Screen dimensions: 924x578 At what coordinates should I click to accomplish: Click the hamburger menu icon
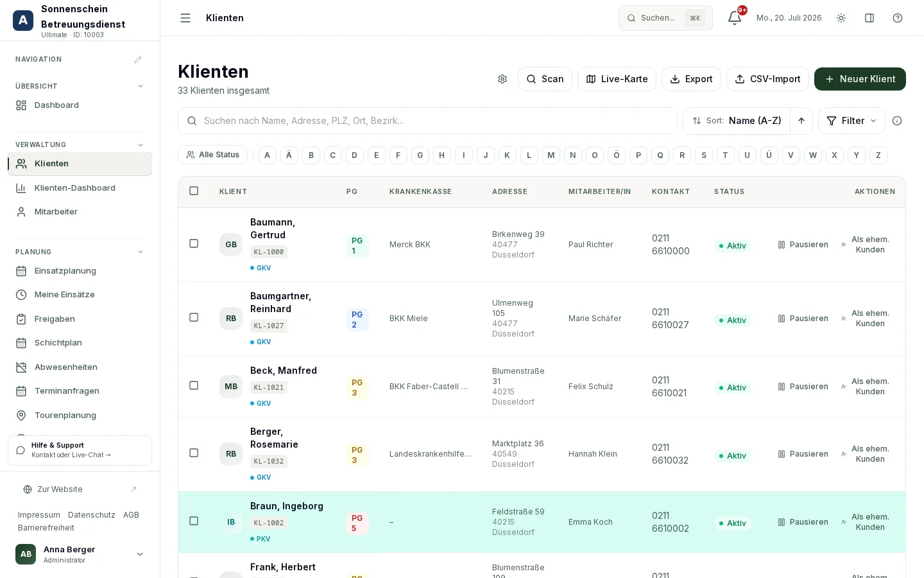(185, 18)
